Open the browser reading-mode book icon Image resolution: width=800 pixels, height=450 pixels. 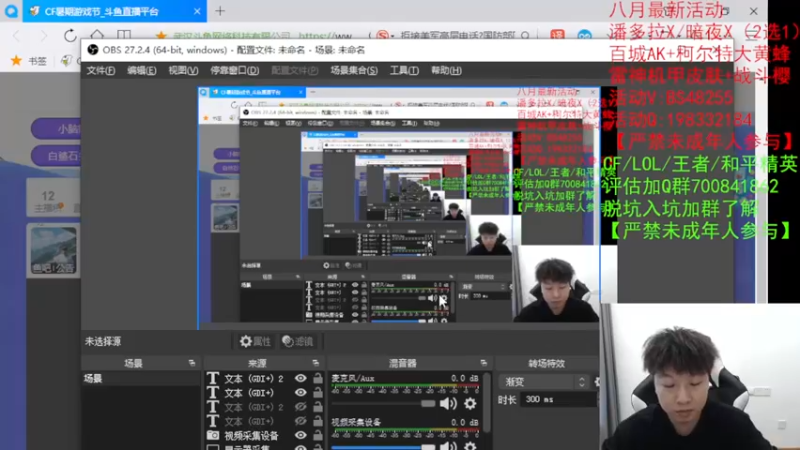(x=124, y=35)
